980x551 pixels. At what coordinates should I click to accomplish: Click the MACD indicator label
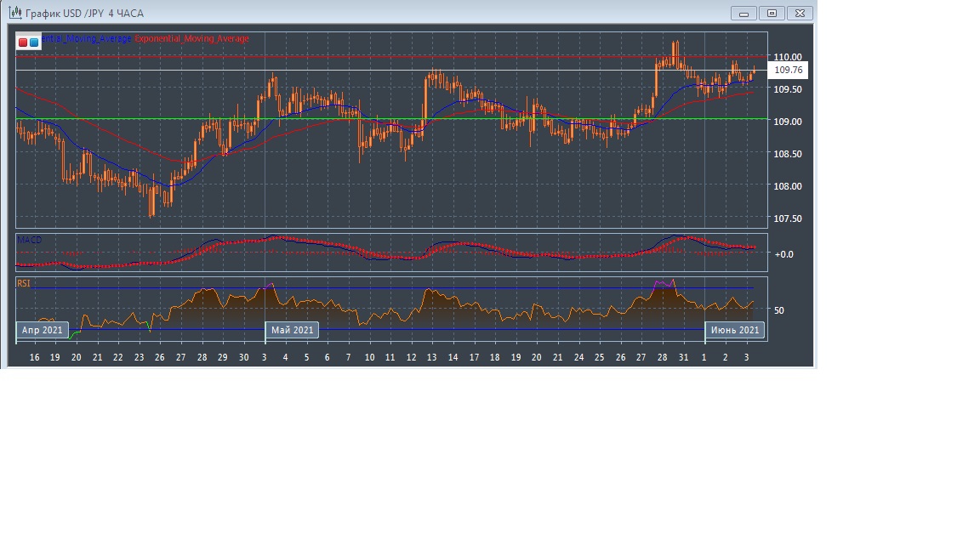coord(29,241)
